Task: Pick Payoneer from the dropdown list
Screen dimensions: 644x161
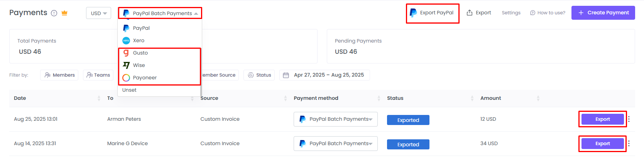Action: coord(145,78)
